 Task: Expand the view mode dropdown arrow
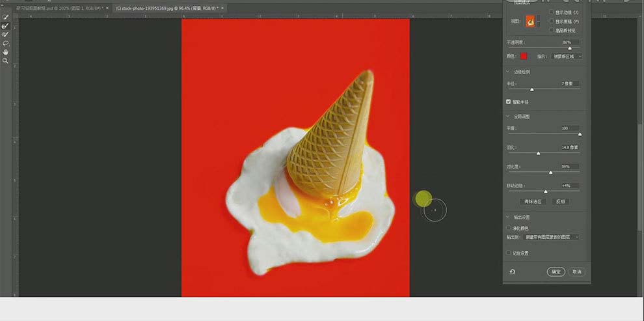(x=539, y=21)
